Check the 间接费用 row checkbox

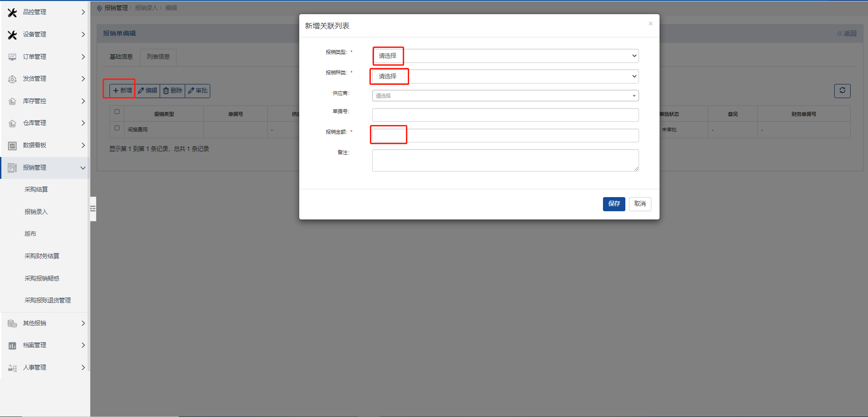pos(117,128)
